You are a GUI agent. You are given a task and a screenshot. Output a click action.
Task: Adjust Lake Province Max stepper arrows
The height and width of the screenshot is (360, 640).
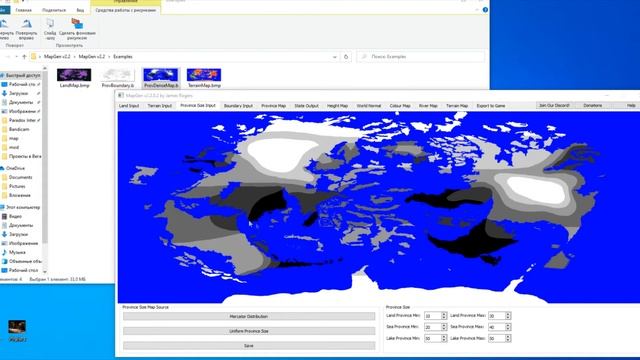(508, 338)
